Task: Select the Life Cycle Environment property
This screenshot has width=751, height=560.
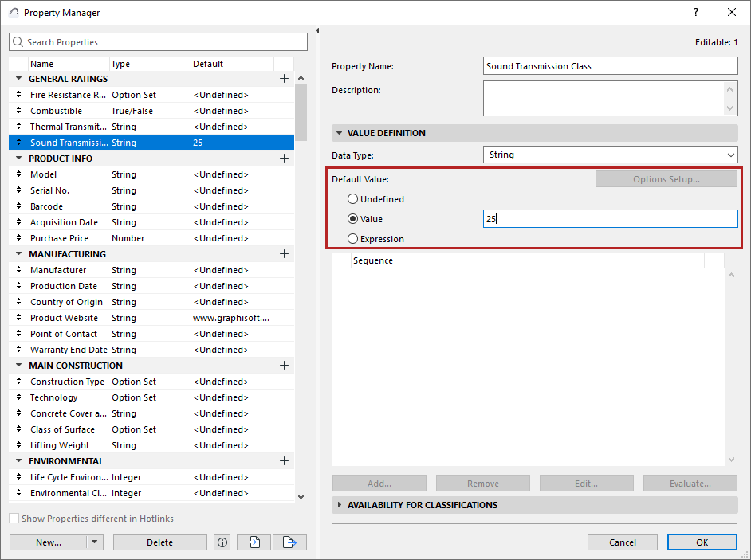Action: point(151,477)
